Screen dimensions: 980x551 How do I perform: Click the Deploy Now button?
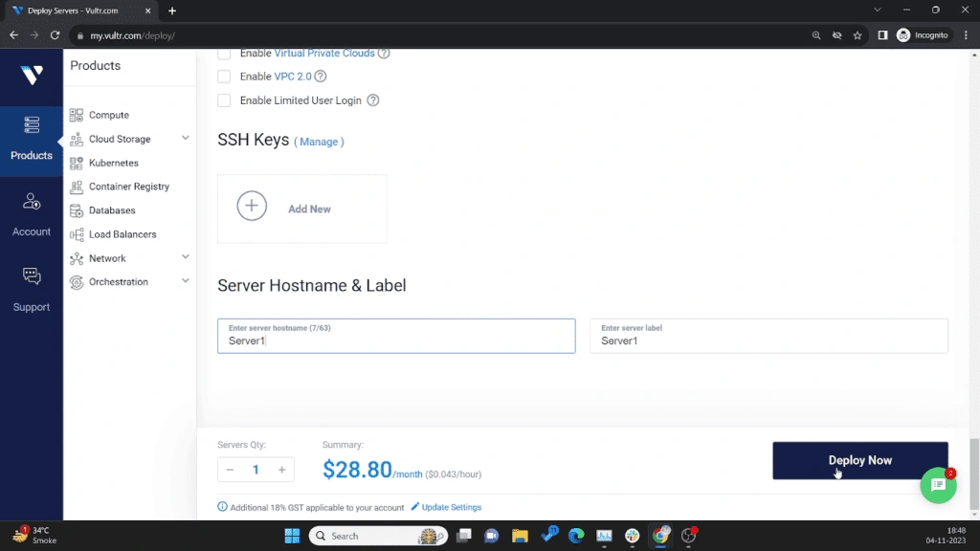(858, 460)
